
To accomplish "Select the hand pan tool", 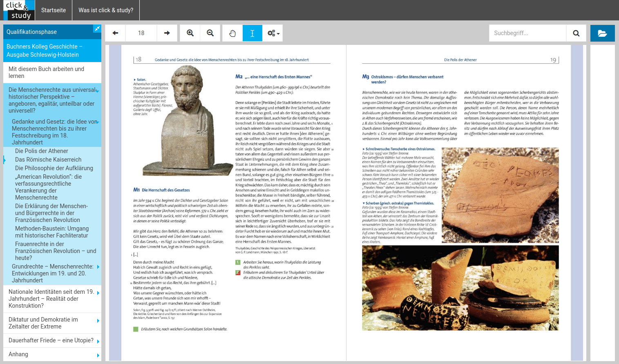I will pyautogui.click(x=232, y=33).
